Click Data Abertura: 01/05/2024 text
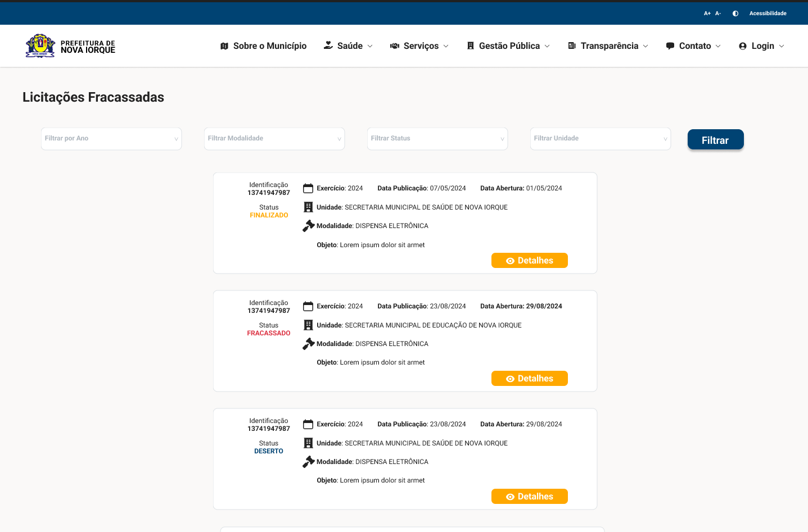The image size is (808, 532). click(521, 188)
